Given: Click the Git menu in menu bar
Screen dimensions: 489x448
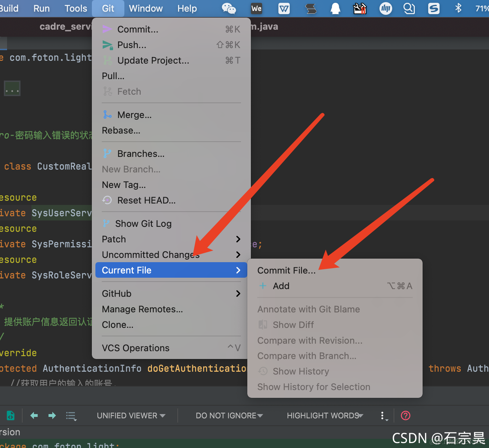Looking at the screenshot, I should pos(108,8).
